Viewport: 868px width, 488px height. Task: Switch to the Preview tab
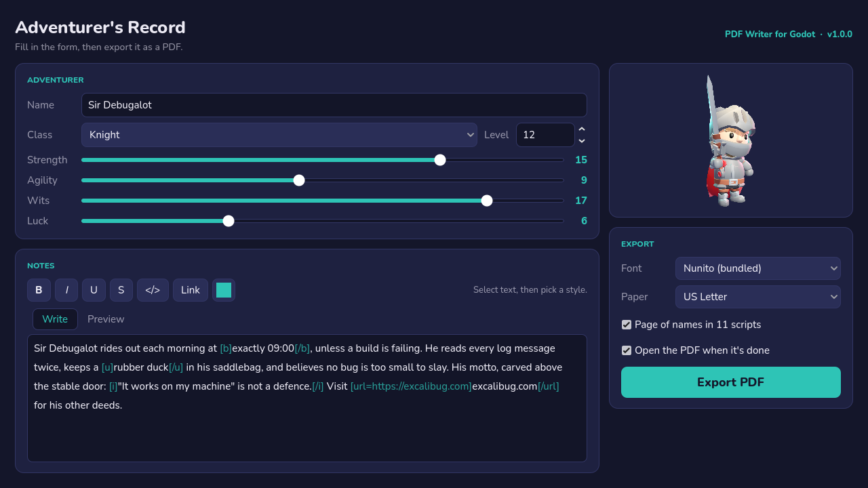click(106, 319)
